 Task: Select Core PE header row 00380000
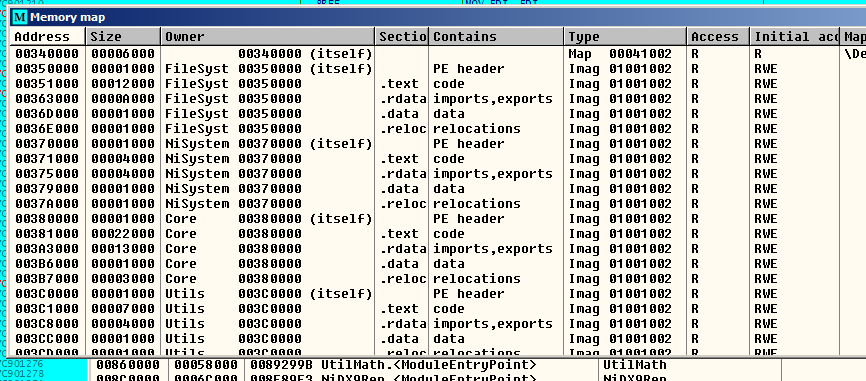point(438,219)
